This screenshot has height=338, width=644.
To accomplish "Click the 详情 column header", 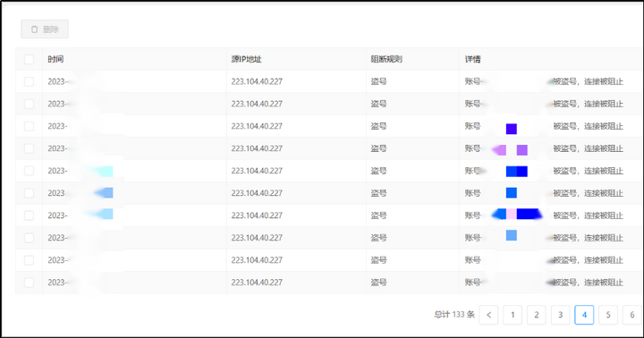I will 473,59.
